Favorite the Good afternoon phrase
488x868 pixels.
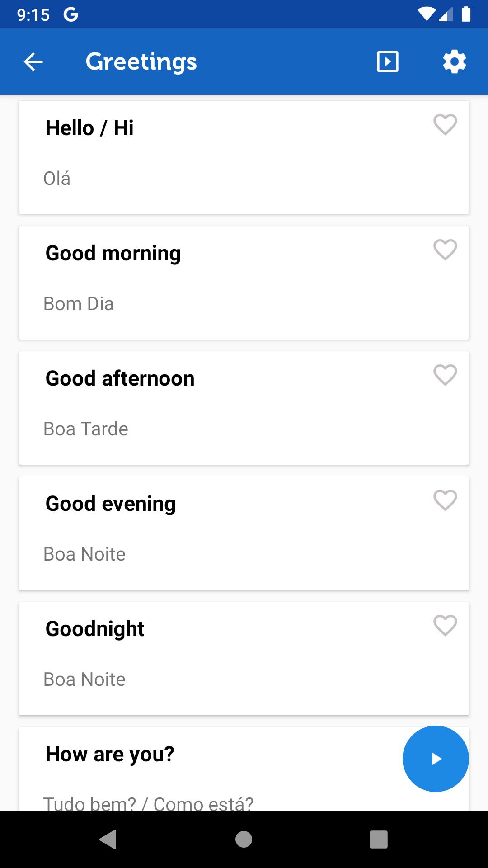(x=445, y=375)
